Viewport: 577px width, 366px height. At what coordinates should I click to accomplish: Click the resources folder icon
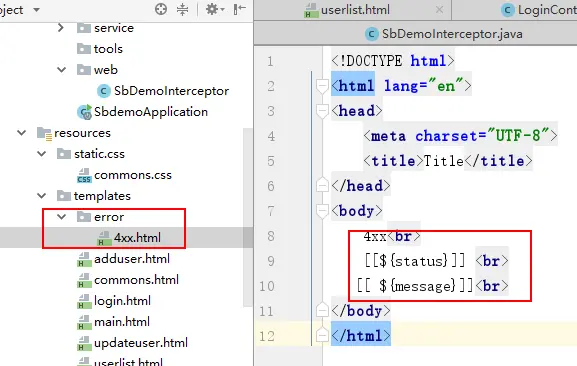coord(44,133)
